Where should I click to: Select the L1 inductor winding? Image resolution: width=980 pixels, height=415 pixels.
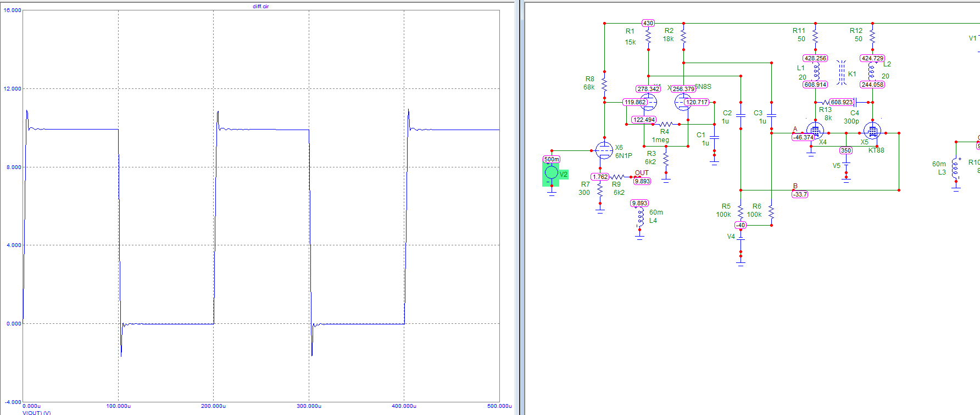click(x=816, y=71)
